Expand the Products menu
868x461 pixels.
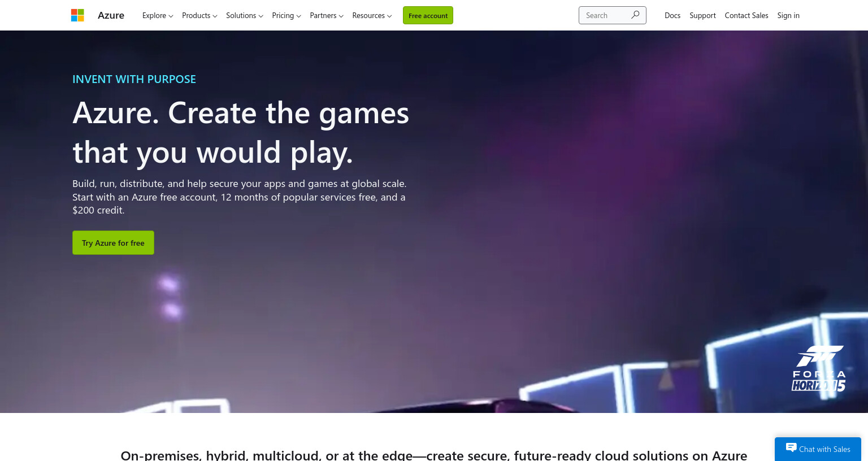coord(199,15)
